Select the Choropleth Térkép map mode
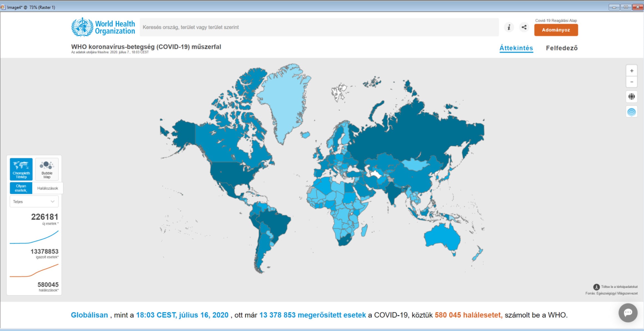The width and height of the screenshot is (644, 331). point(21,169)
